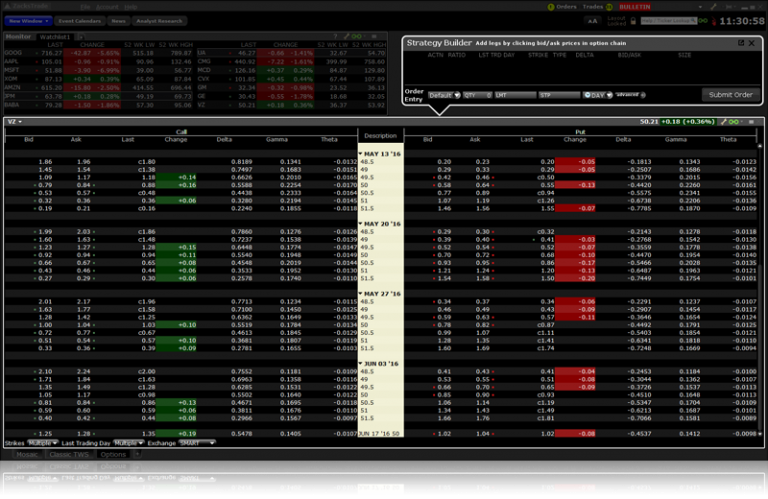
Task: Click the green link icon beside ticker lookup
Action: (x=703, y=21)
